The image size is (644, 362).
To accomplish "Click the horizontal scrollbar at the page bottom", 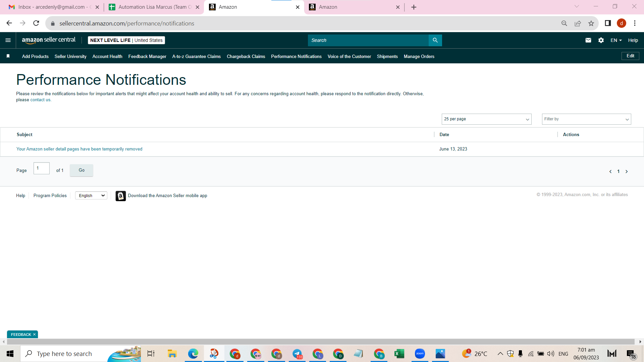I will coord(321,342).
